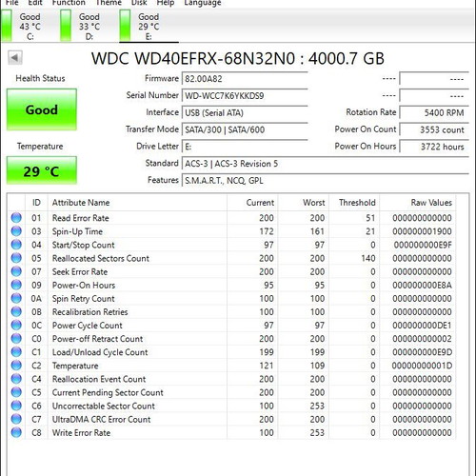Click status icon of Power-off Retract Count
476x476 pixels.
(16, 339)
